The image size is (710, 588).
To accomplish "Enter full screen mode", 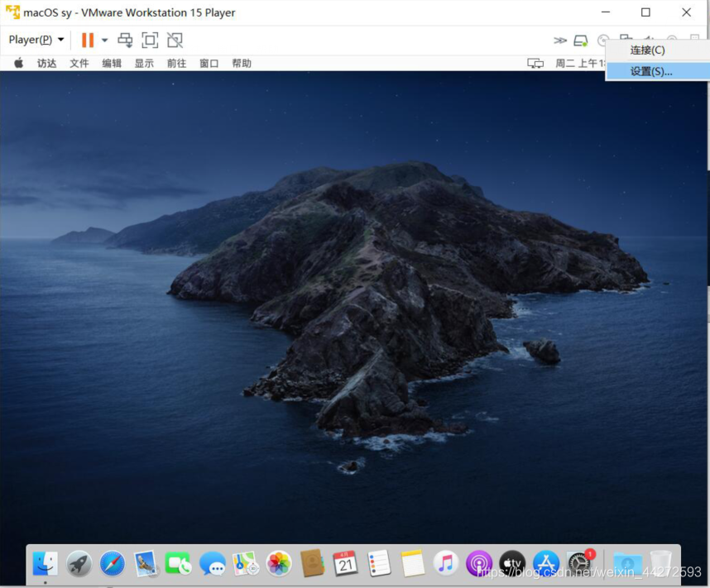I will click(150, 40).
